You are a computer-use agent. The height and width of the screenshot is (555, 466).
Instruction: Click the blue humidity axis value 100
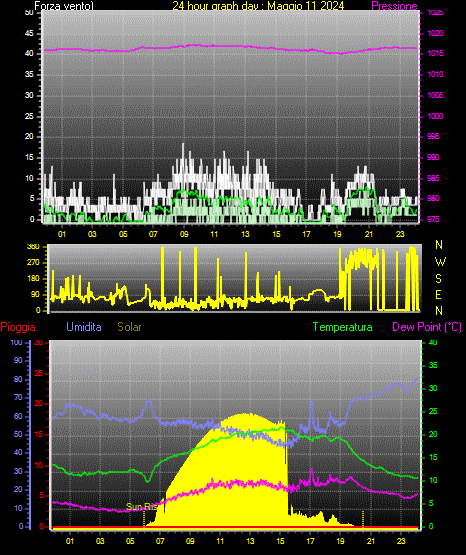pyautogui.click(x=16, y=342)
